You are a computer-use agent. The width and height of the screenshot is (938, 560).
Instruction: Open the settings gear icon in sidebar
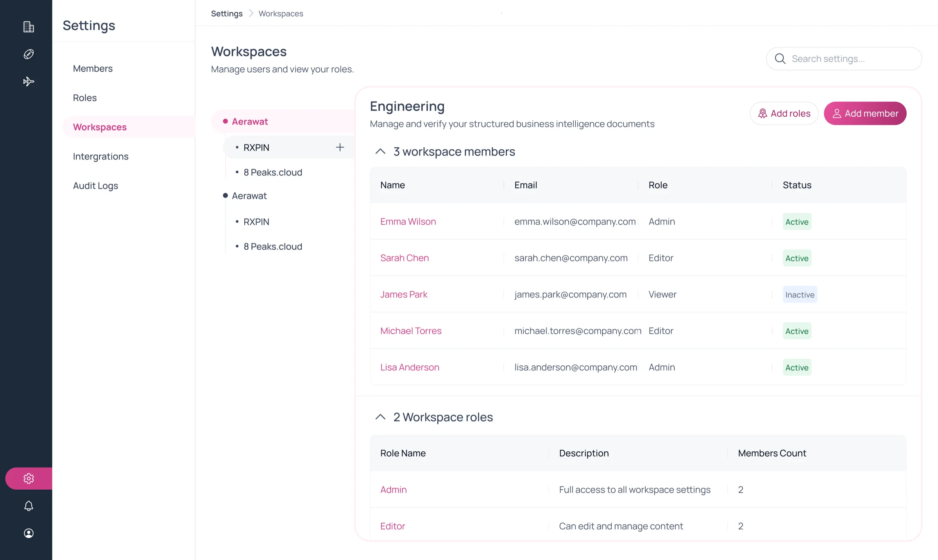[29, 478]
